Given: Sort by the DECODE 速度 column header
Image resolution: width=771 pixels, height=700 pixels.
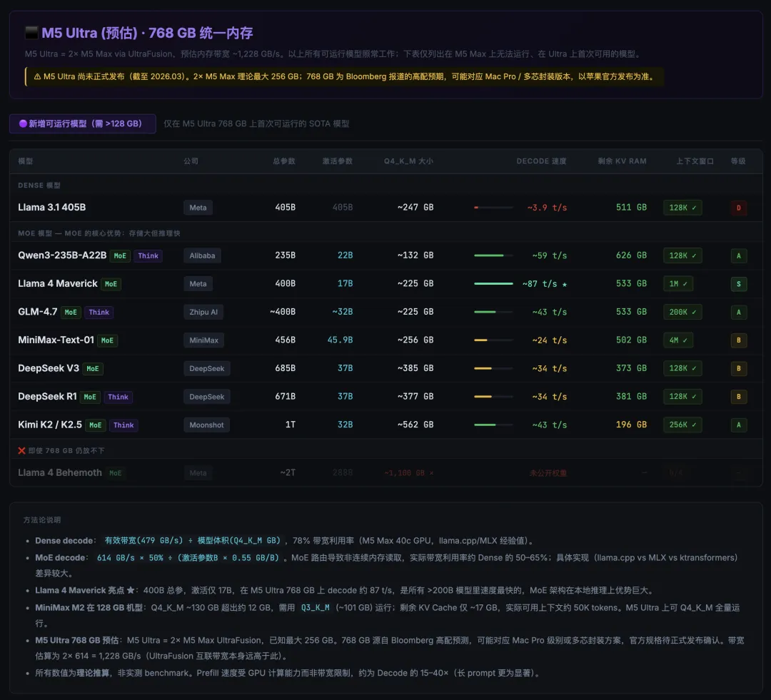Looking at the screenshot, I should click(x=541, y=161).
